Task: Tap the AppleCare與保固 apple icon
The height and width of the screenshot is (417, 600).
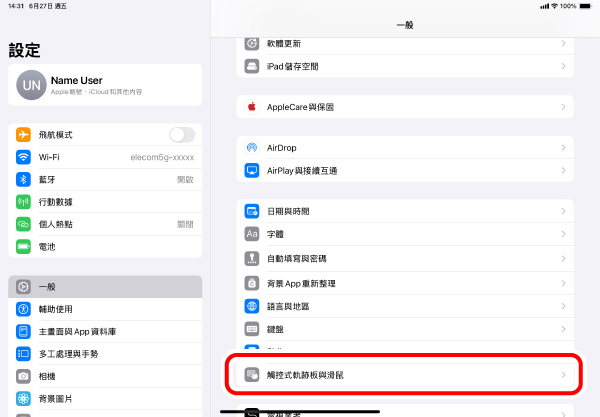Action: pos(253,106)
